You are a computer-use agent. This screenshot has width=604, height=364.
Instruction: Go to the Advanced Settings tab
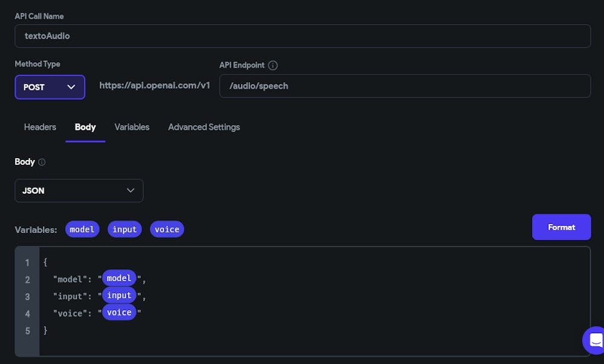(204, 127)
